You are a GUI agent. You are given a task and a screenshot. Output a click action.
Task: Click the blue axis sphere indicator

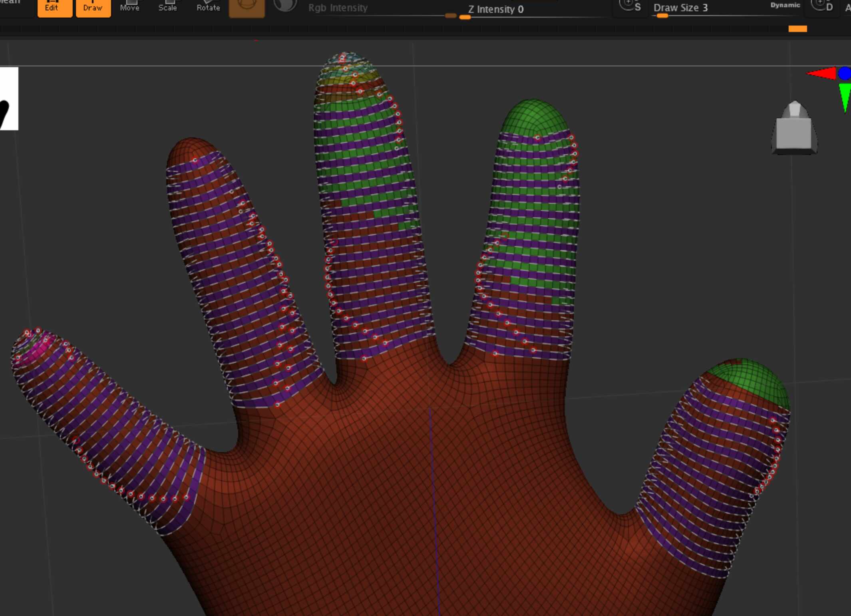click(x=844, y=73)
